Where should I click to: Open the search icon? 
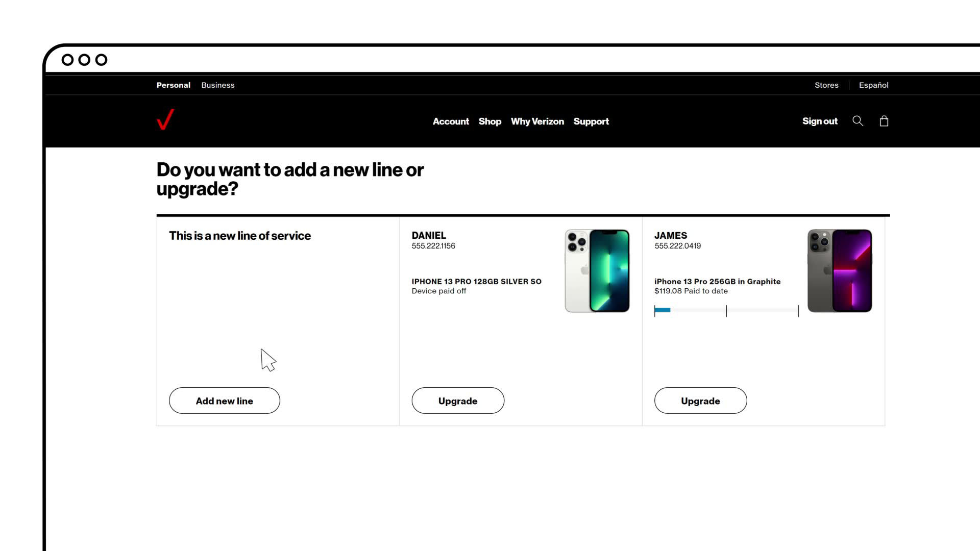pyautogui.click(x=857, y=120)
